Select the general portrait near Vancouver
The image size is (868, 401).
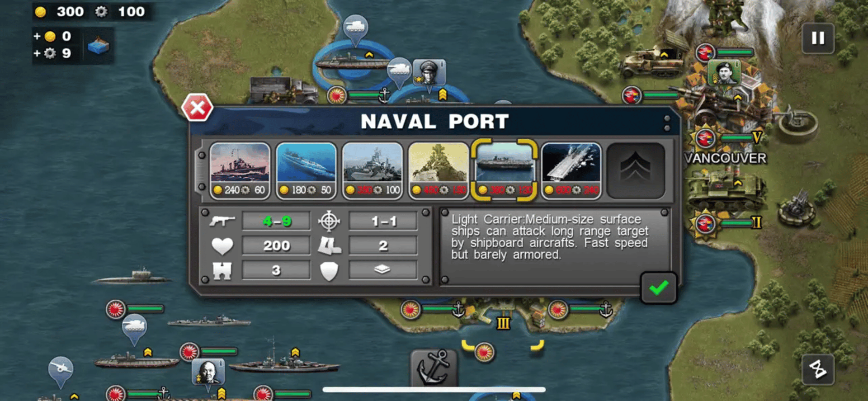724,72
